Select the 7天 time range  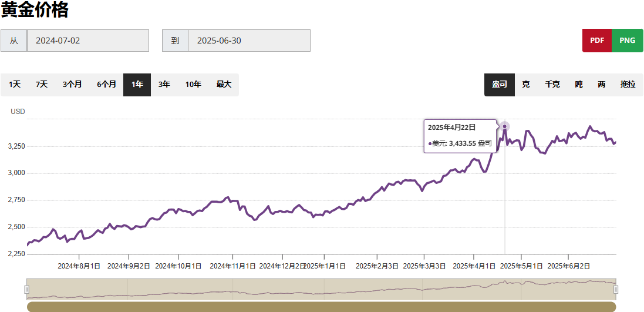point(42,85)
